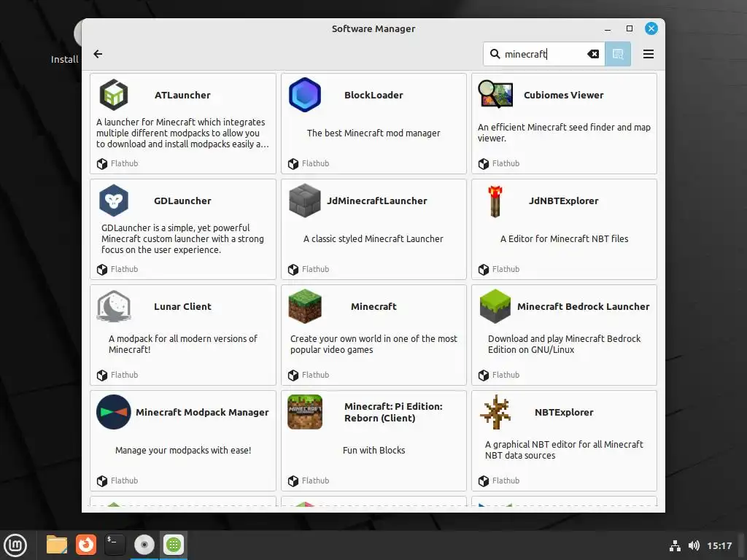Click the Flathub icon under ATLauncher

(x=102, y=164)
